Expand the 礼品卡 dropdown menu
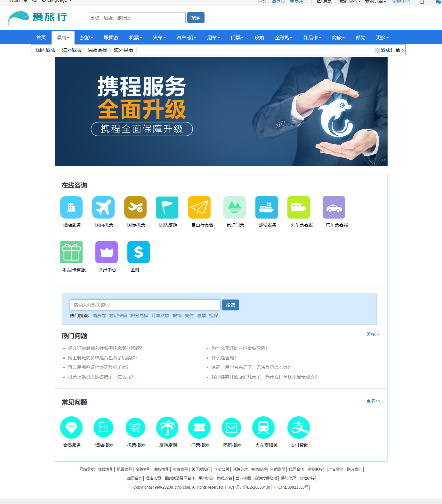 [312, 37]
